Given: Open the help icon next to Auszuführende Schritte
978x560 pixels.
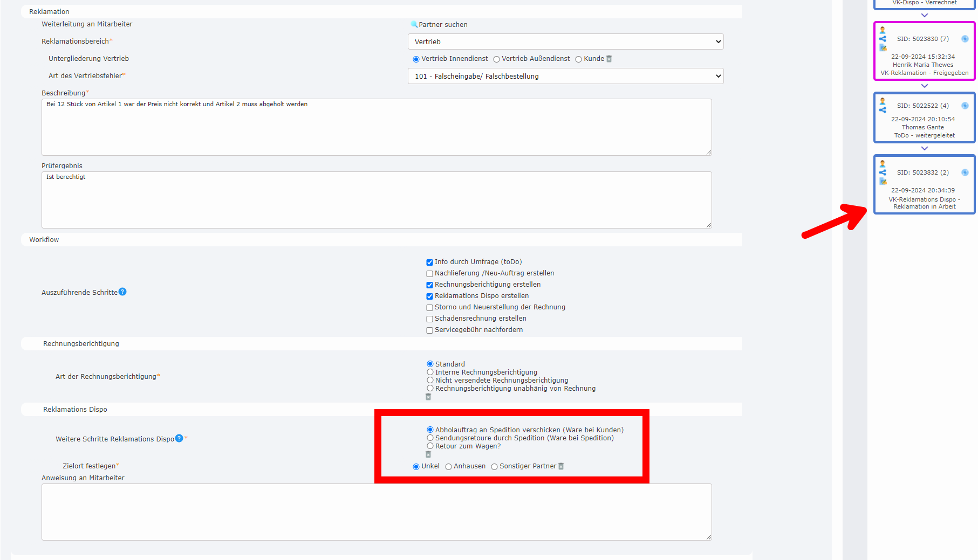Looking at the screenshot, I should point(122,292).
